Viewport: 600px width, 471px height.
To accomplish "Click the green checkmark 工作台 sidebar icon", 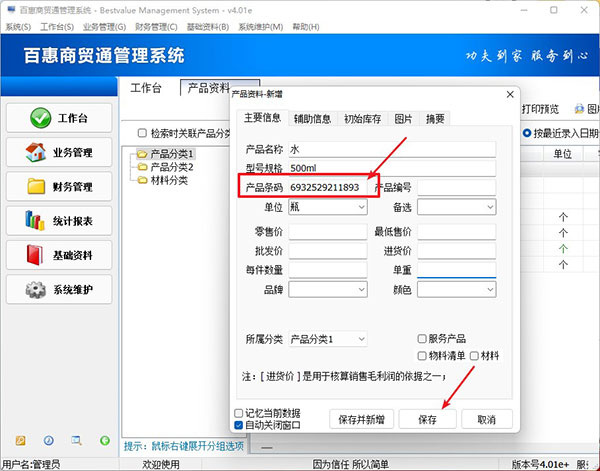I will click(x=41, y=118).
